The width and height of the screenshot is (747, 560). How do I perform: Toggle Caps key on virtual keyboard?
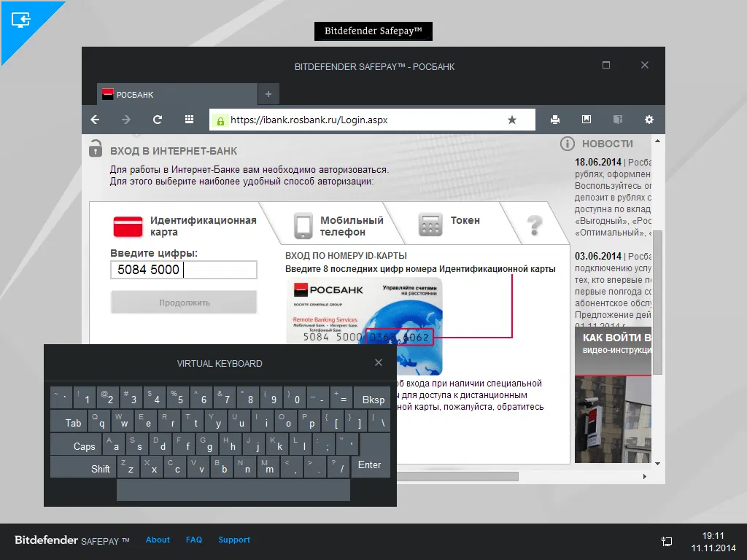(76, 444)
